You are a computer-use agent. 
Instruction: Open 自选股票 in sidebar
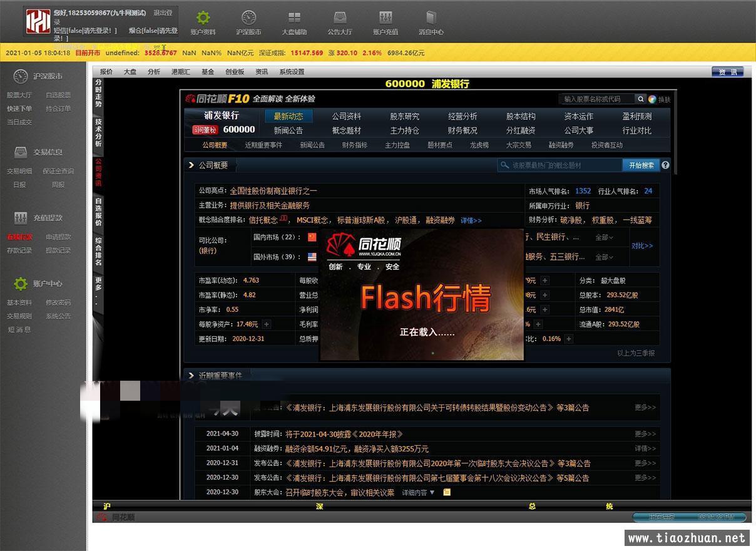(x=58, y=95)
